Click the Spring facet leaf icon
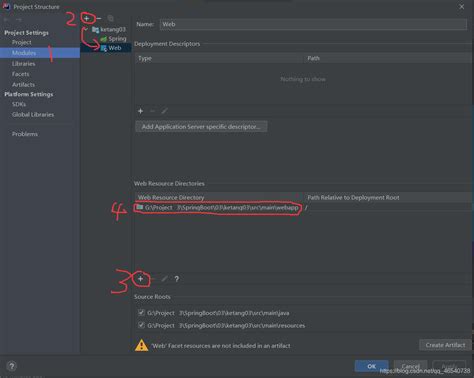Image resolution: width=474 pixels, height=378 pixels. pyautogui.click(x=104, y=39)
